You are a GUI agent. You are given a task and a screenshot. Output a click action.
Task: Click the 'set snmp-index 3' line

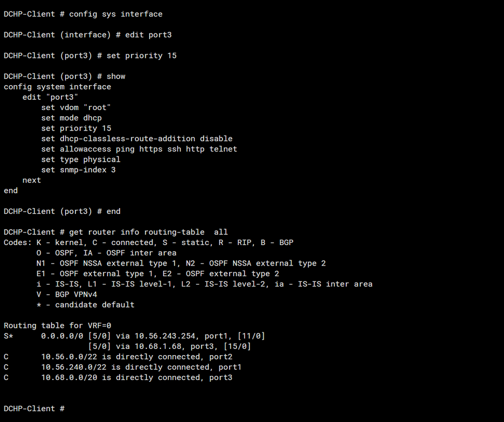(78, 170)
